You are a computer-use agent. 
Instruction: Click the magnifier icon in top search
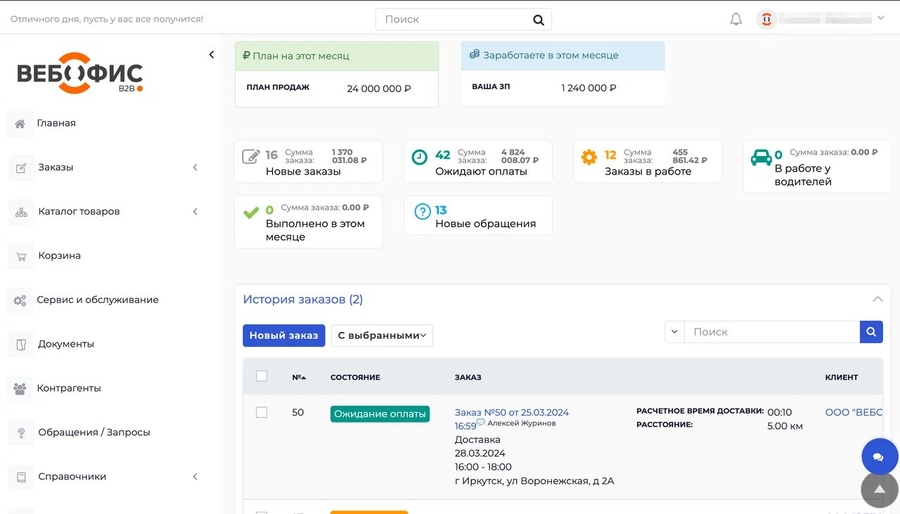(x=538, y=19)
